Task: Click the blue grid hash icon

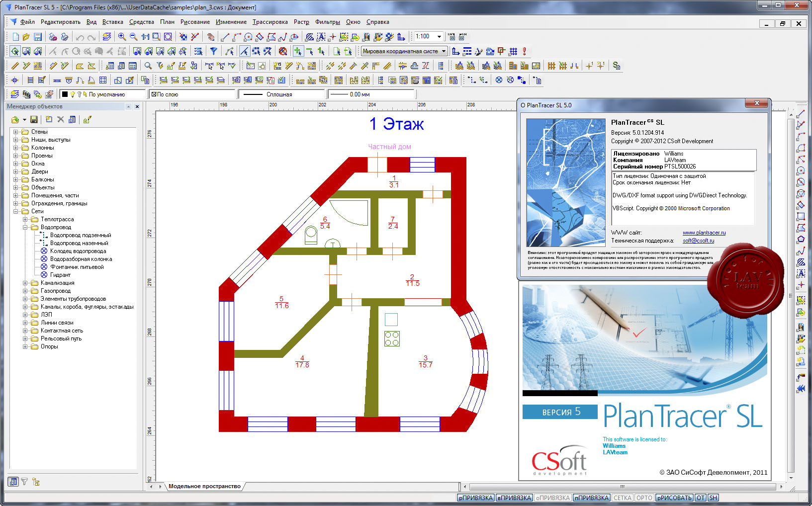Action: pyautogui.click(x=513, y=51)
